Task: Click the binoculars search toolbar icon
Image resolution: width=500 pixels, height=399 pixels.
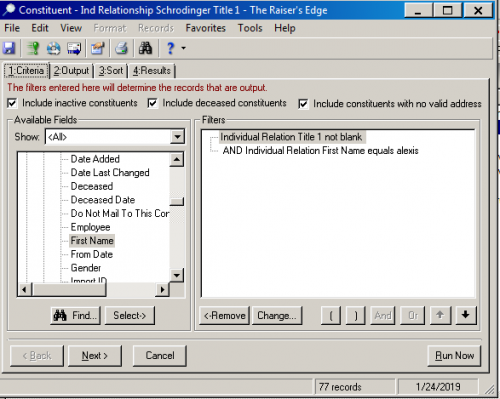Action: click(145, 48)
